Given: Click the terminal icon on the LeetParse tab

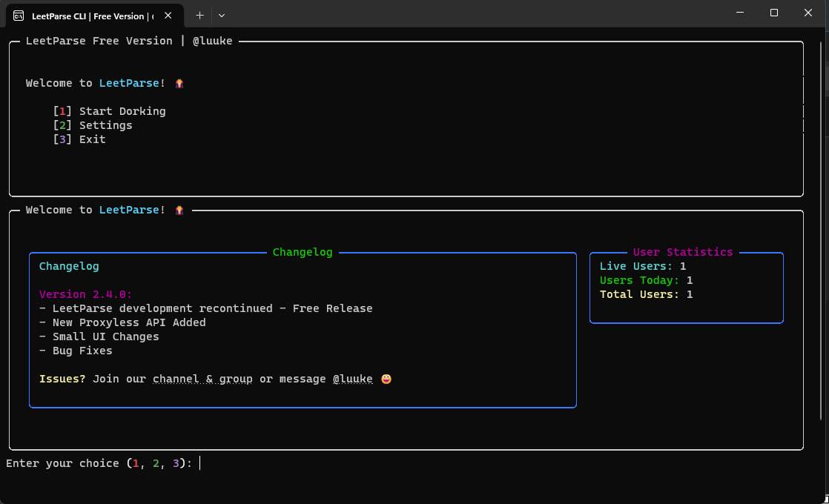Looking at the screenshot, I should coord(19,16).
